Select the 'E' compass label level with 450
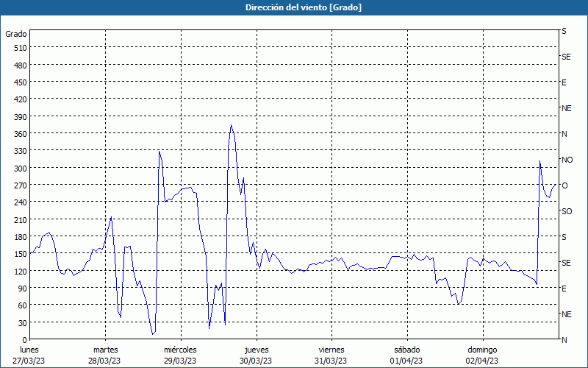 tap(564, 82)
